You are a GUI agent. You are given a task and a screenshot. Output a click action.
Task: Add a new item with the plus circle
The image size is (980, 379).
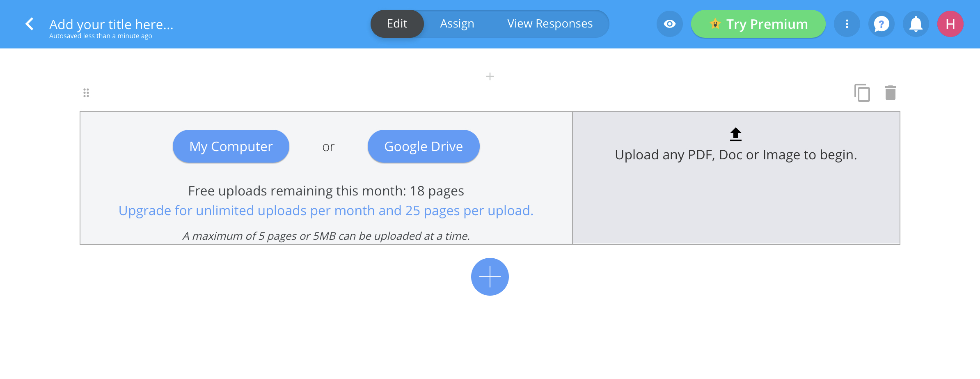(x=489, y=277)
